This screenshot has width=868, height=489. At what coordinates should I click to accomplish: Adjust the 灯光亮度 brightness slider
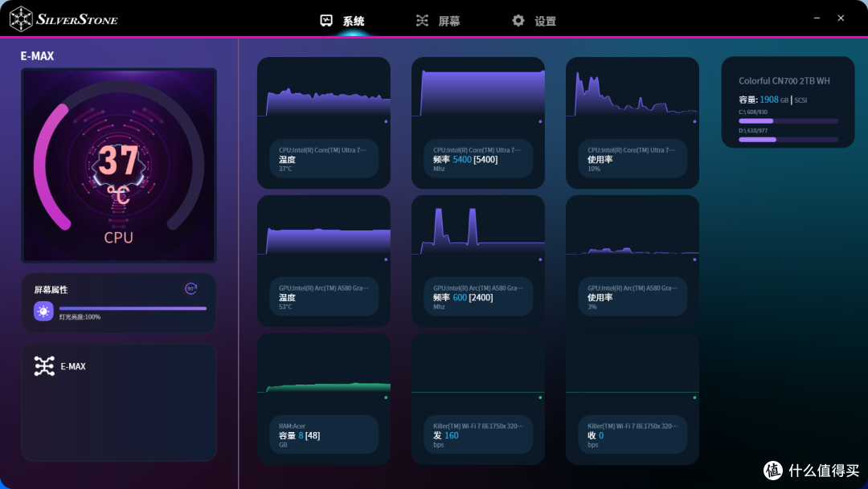[133, 308]
